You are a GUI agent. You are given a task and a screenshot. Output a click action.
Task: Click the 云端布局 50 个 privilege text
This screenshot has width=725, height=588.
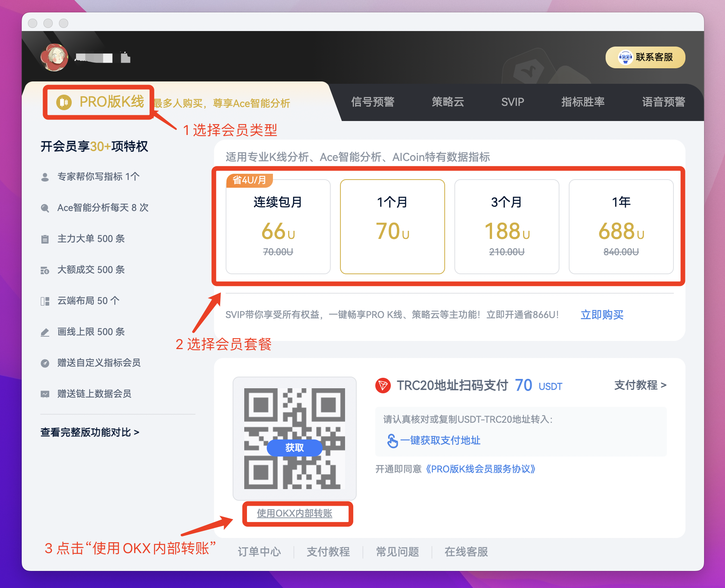[88, 301]
